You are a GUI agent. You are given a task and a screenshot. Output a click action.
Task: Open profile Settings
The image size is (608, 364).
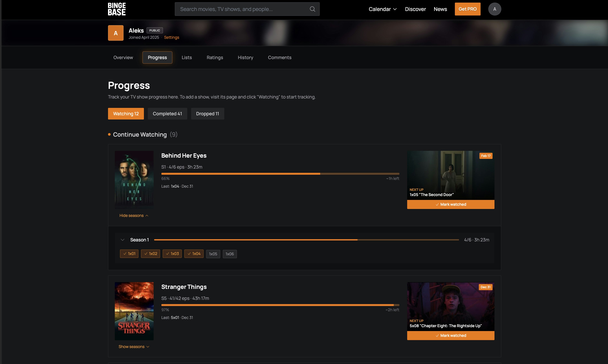point(171,37)
